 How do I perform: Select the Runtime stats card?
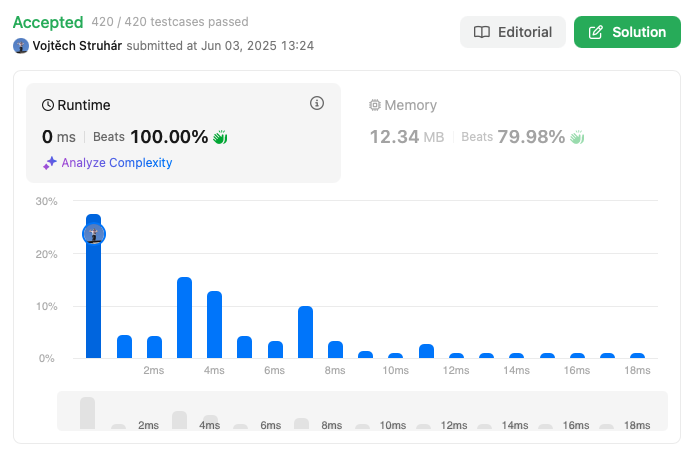coord(183,133)
